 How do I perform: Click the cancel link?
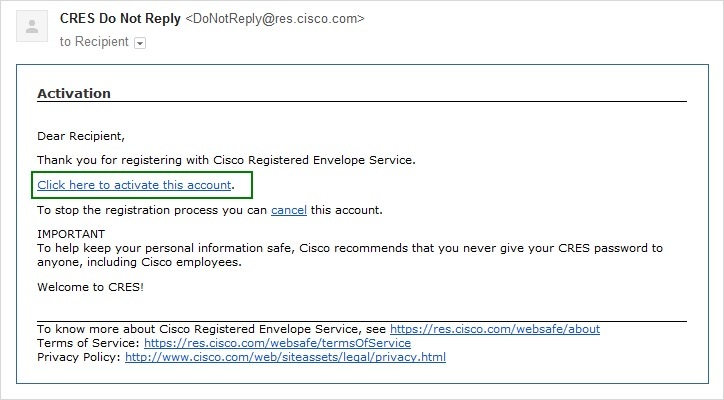(288, 210)
